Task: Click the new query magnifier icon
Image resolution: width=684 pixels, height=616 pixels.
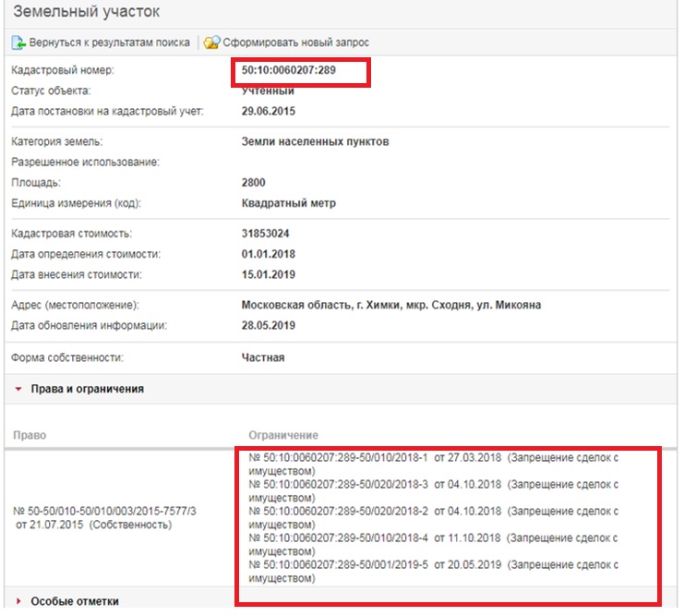Action: (x=211, y=42)
